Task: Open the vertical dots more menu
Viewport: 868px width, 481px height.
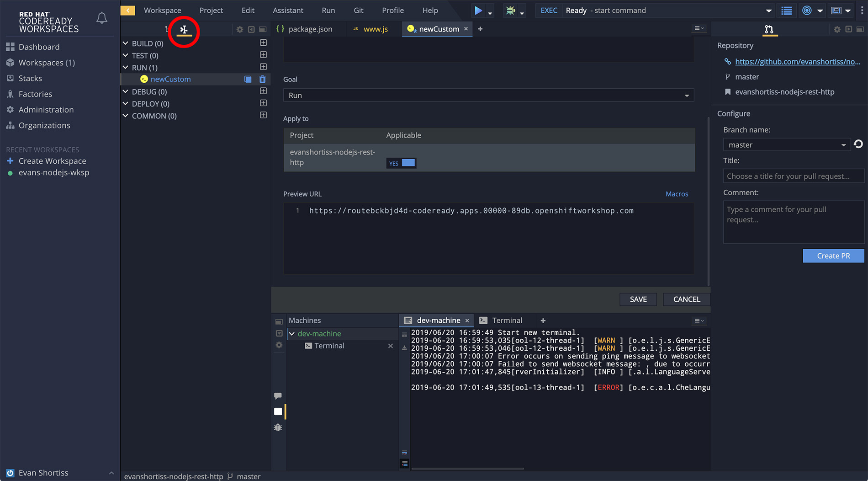Action: coord(862,11)
